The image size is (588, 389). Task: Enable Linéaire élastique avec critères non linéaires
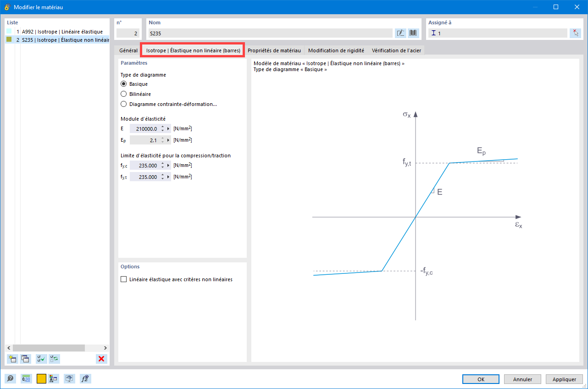point(123,279)
